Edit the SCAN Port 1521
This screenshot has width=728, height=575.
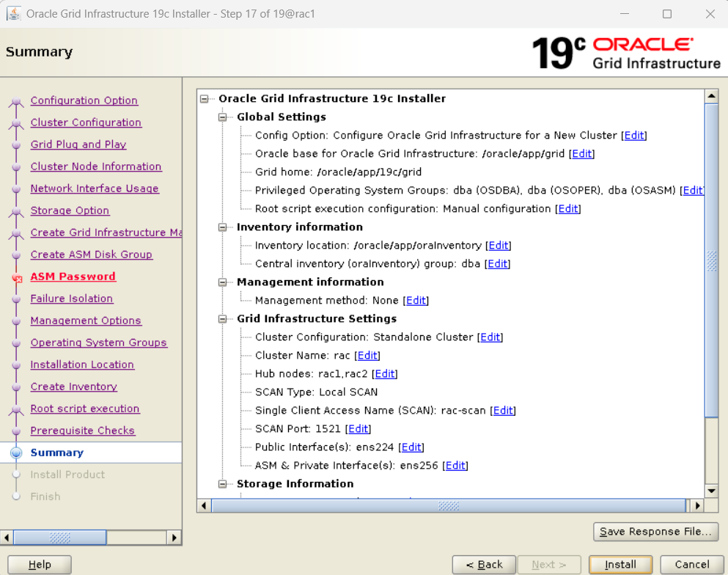(x=358, y=429)
